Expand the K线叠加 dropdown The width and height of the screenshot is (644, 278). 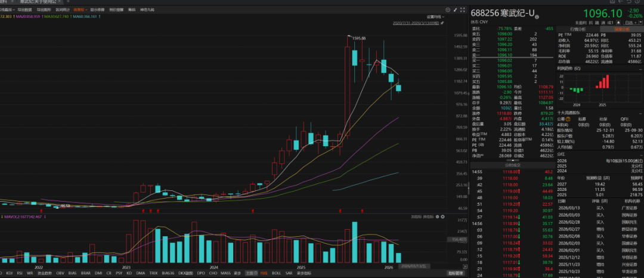(x=7, y=10)
